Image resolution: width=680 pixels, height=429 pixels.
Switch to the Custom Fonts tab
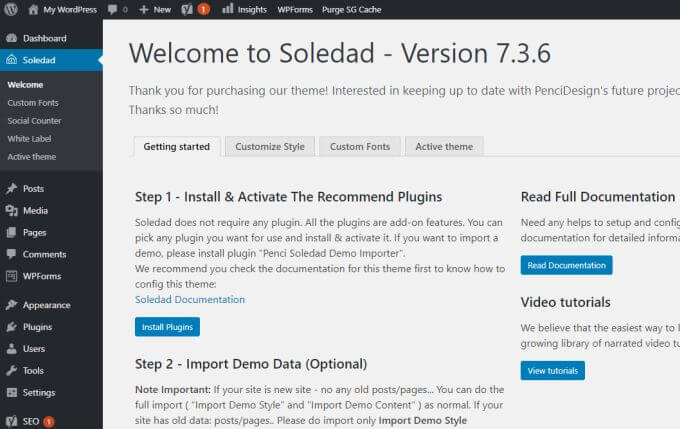point(360,147)
